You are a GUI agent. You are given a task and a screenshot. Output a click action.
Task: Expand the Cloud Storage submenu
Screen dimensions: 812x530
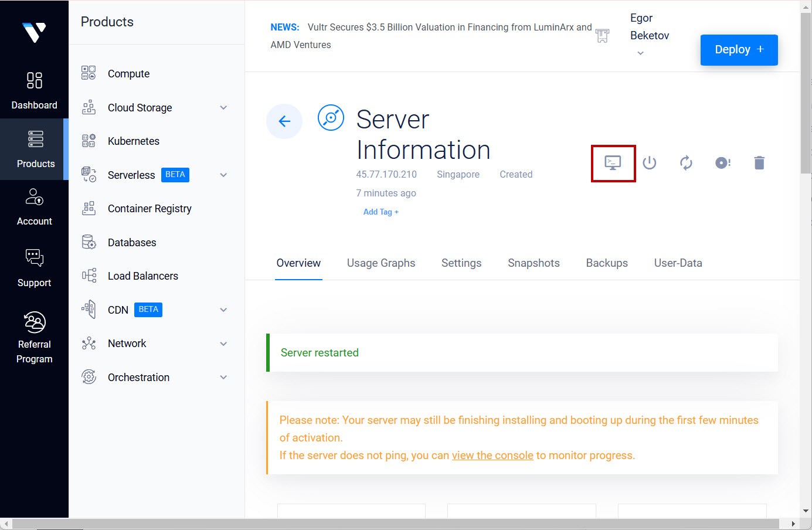[223, 108]
